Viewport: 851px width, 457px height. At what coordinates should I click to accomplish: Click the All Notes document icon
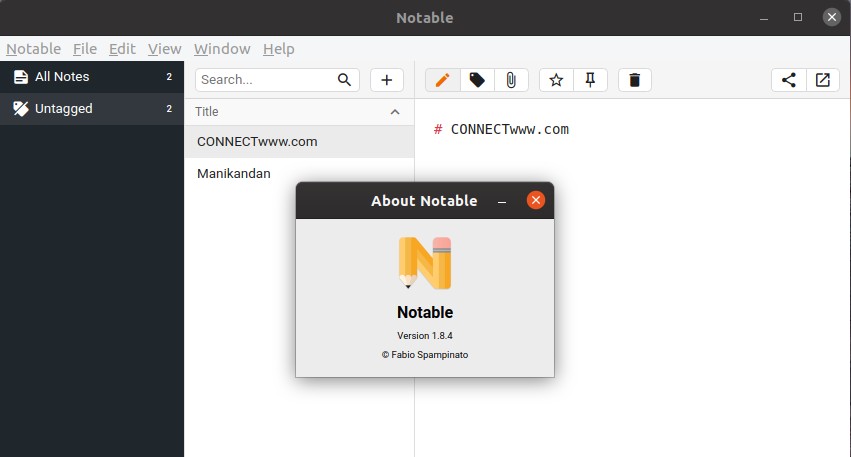point(21,77)
